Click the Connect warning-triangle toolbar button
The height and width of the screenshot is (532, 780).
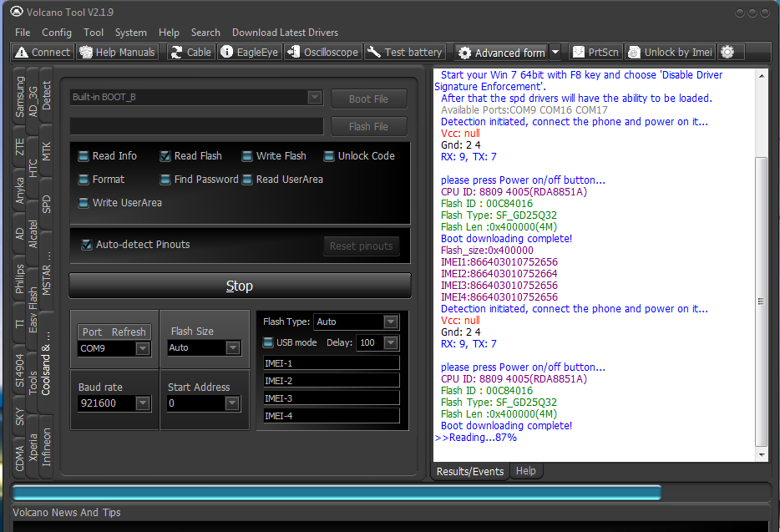(43, 53)
